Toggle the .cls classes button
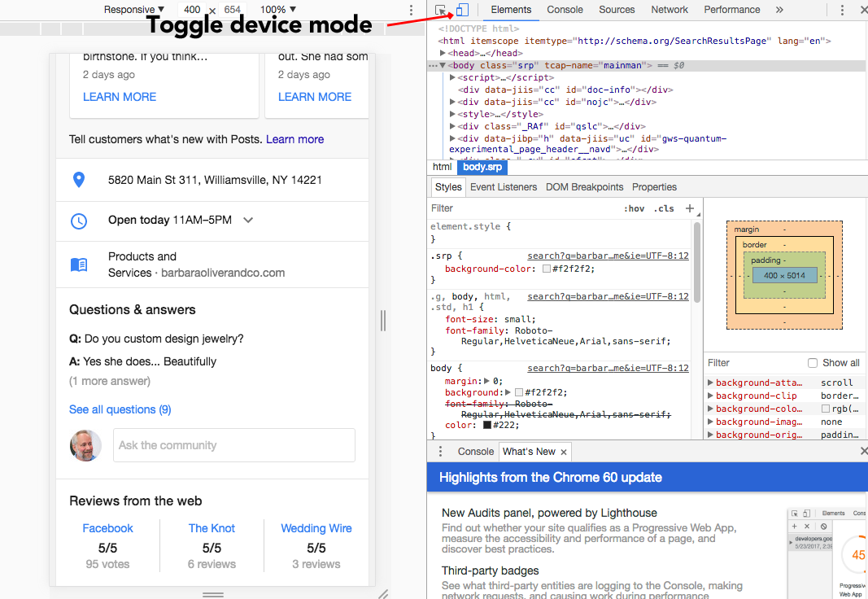 point(664,208)
